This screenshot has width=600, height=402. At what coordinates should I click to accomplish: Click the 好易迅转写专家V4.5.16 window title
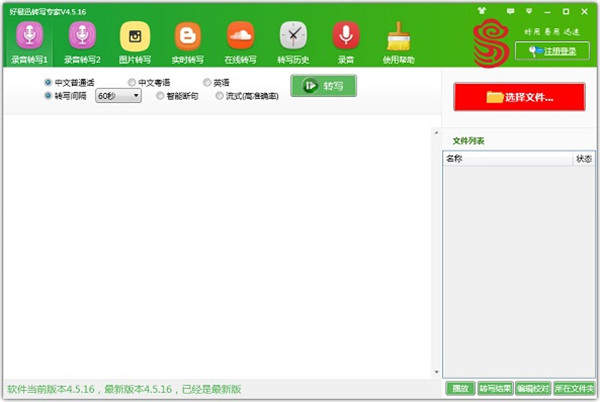click(x=48, y=12)
